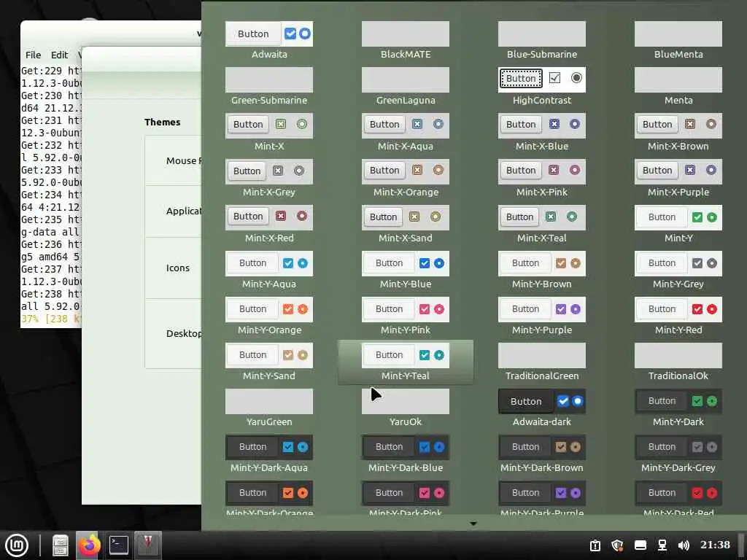Select the Adwaita-dark theme
This screenshot has width=747, height=560.
click(542, 408)
